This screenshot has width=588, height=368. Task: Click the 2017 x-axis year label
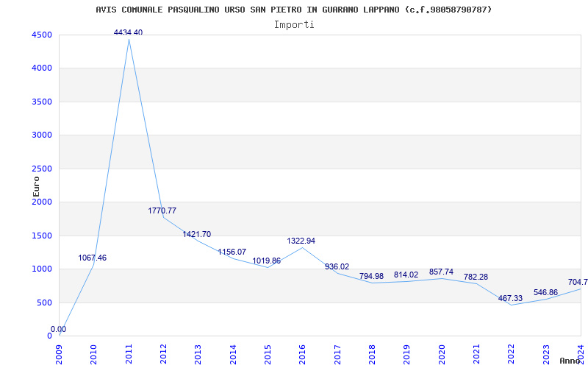337,354
